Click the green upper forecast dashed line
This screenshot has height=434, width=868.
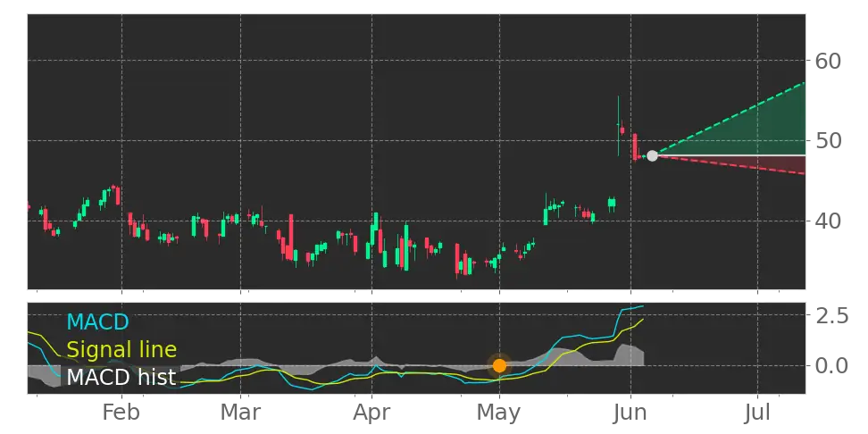point(730,118)
